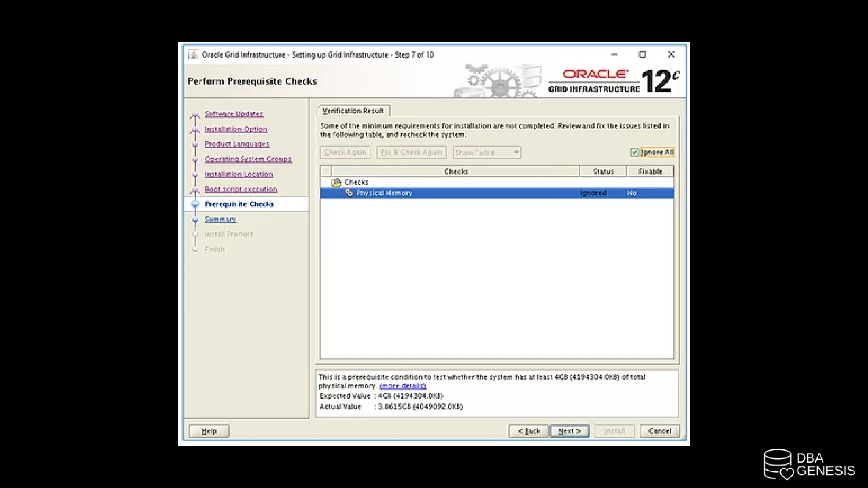Click the Summary step bullet icon
Screen dimensions: 868x488
pos(195,219)
